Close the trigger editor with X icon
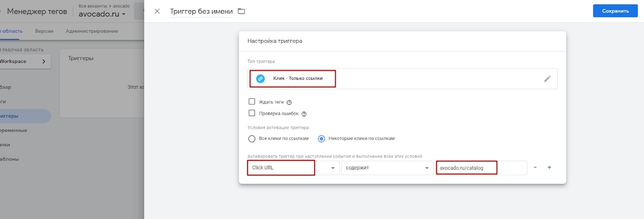644x219 pixels. click(157, 11)
